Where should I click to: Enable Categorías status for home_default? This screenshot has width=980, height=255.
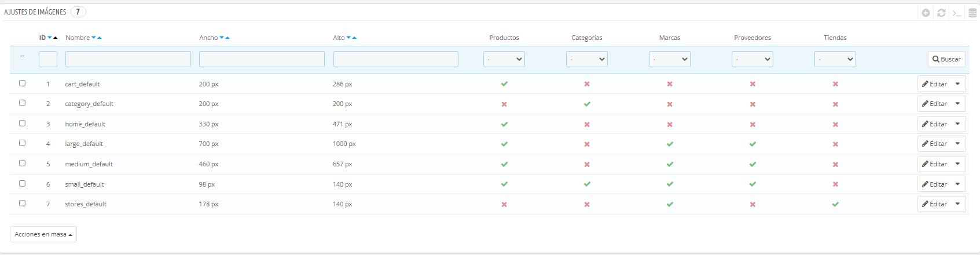pos(587,125)
